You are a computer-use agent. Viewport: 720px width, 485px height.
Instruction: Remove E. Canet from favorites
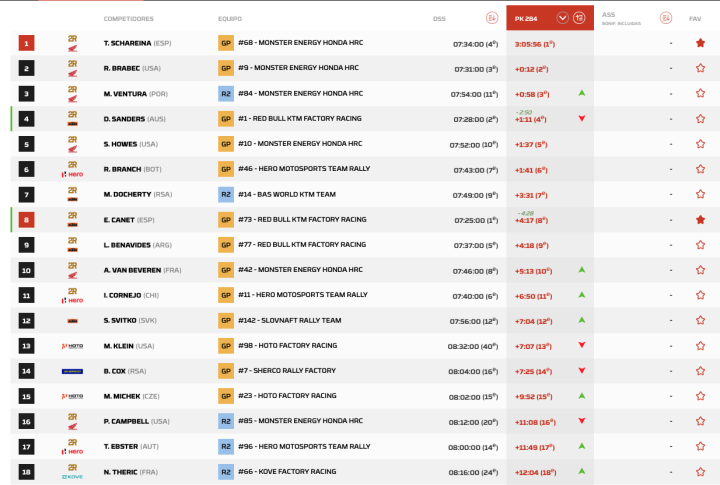pyautogui.click(x=700, y=220)
